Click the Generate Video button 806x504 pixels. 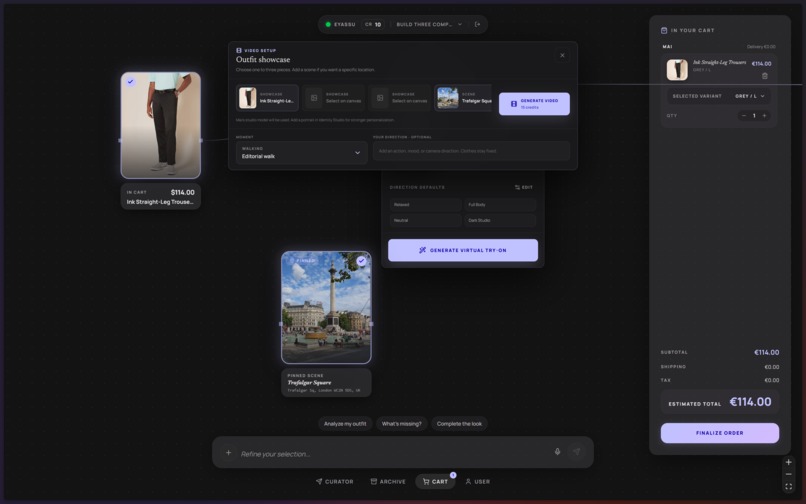point(534,104)
